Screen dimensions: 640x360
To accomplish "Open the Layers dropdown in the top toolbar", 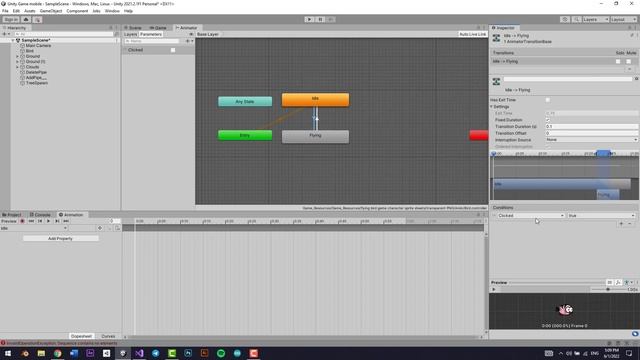I will pyautogui.click(x=596, y=19).
